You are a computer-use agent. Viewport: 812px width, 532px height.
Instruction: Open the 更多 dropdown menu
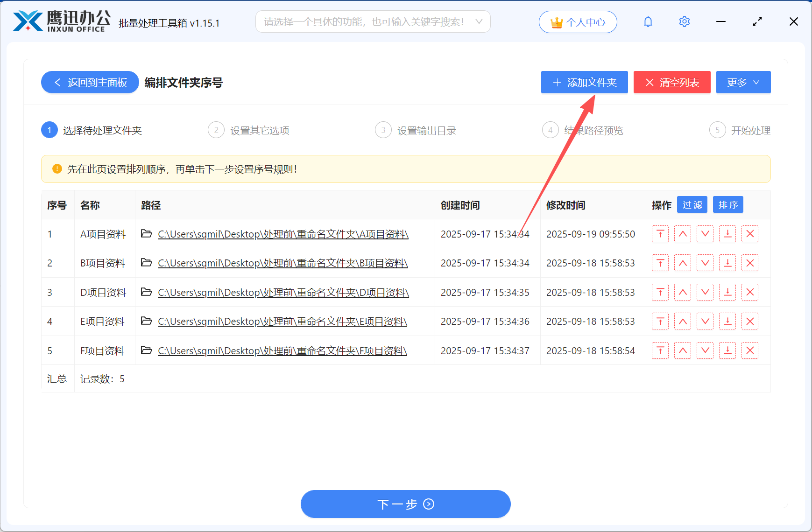(x=743, y=82)
